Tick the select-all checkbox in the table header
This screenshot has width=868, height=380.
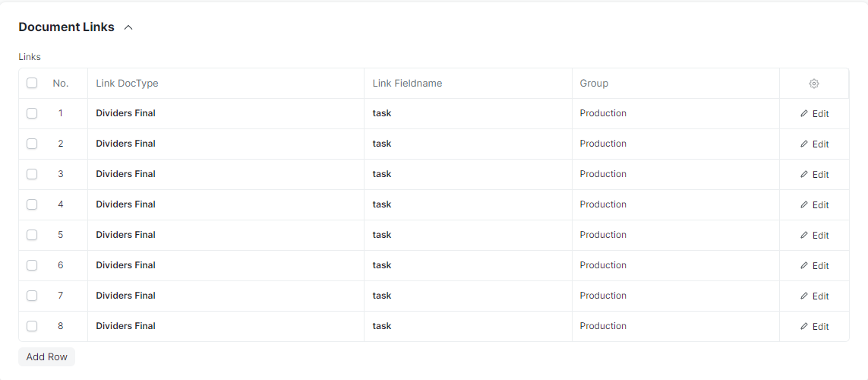32,83
